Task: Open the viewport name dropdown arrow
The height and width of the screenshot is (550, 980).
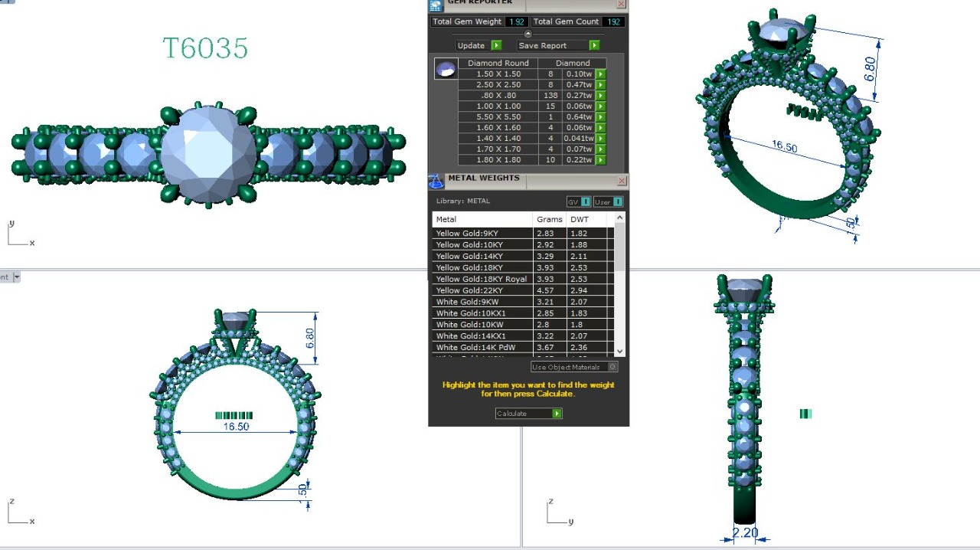Action: [17, 277]
